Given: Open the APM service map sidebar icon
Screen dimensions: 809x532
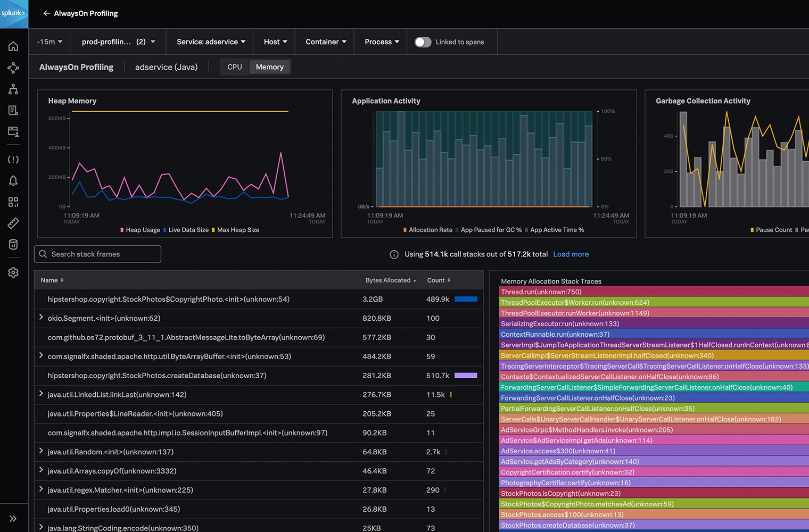Looking at the screenshot, I should coord(13,68).
